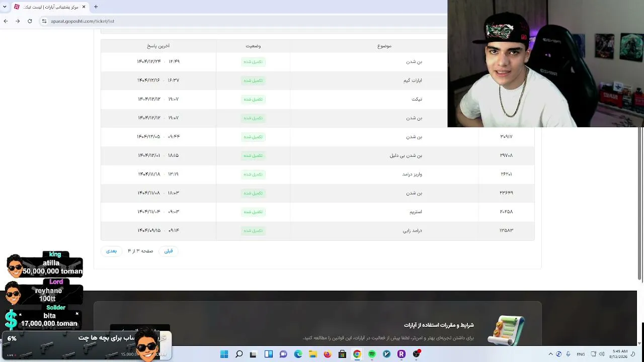This screenshot has width=644, height=362.
Task: Select ticket number ۲۳۶۴۹
Action: coord(506,193)
